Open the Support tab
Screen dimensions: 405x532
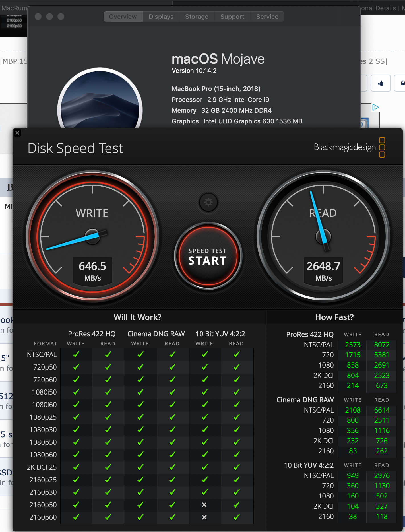[232, 17]
